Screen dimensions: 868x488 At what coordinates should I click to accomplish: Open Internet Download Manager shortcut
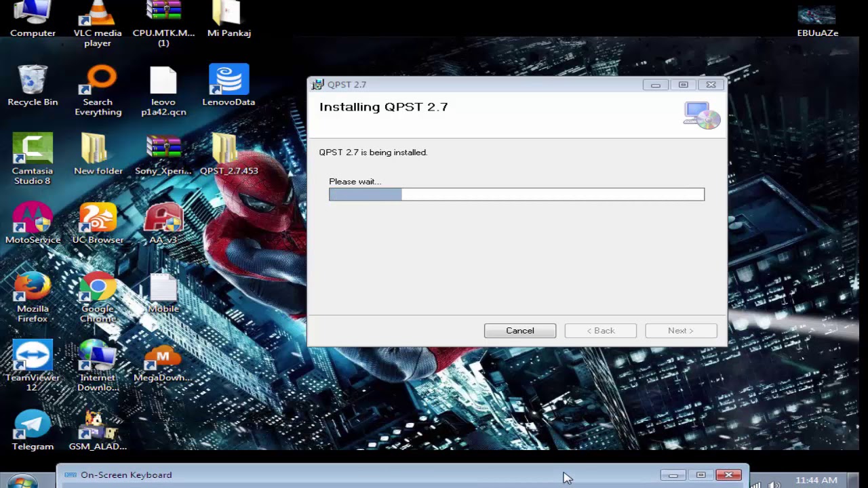(98, 366)
